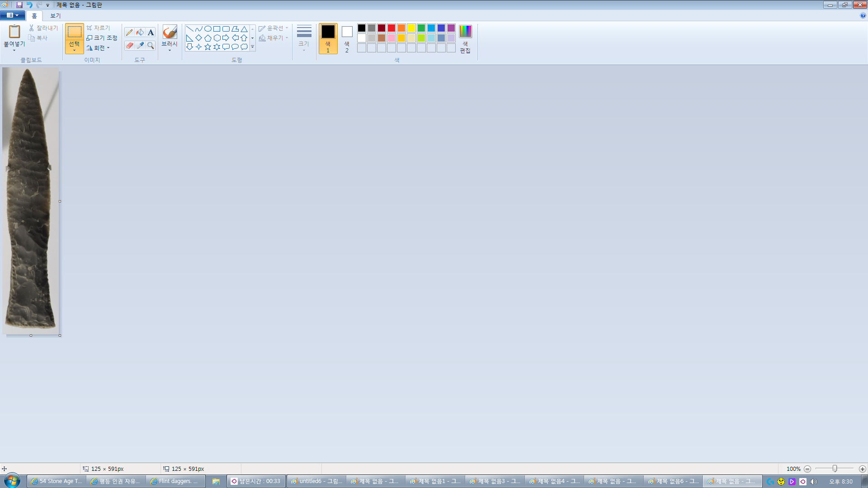
Task: Click the zoom in plus button
Action: point(862,469)
